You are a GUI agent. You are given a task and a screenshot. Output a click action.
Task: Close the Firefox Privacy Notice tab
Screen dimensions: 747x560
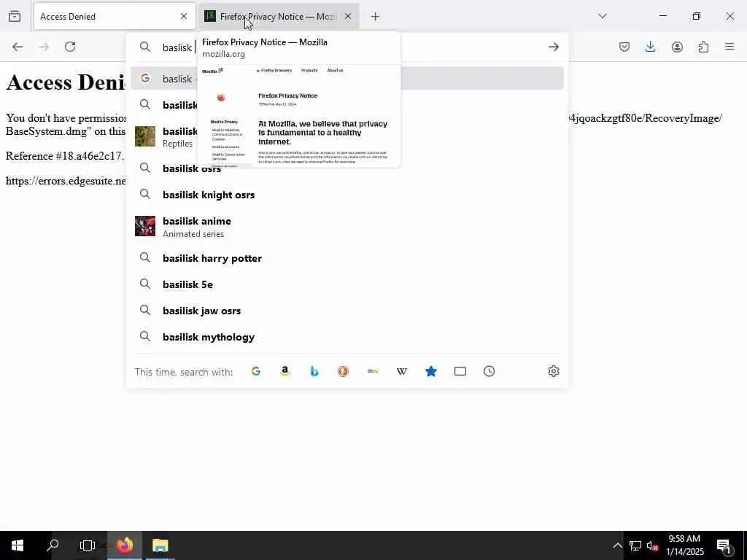tap(348, 17)
